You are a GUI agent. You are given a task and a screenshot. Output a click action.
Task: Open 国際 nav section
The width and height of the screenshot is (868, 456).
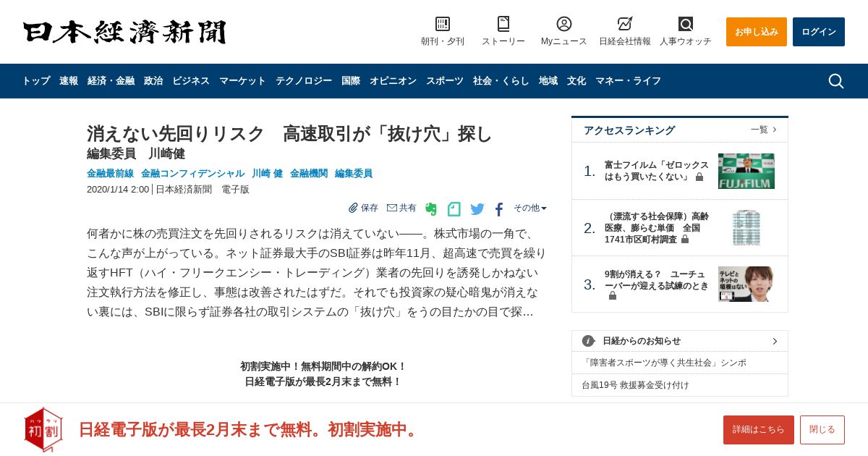(x=351, y=81)
